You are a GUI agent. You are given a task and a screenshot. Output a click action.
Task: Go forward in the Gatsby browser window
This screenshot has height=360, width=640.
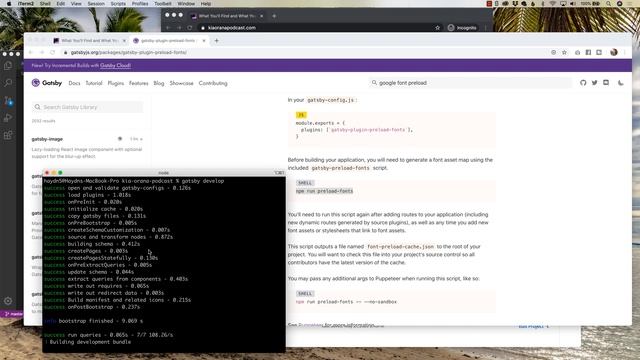(42, 52)
